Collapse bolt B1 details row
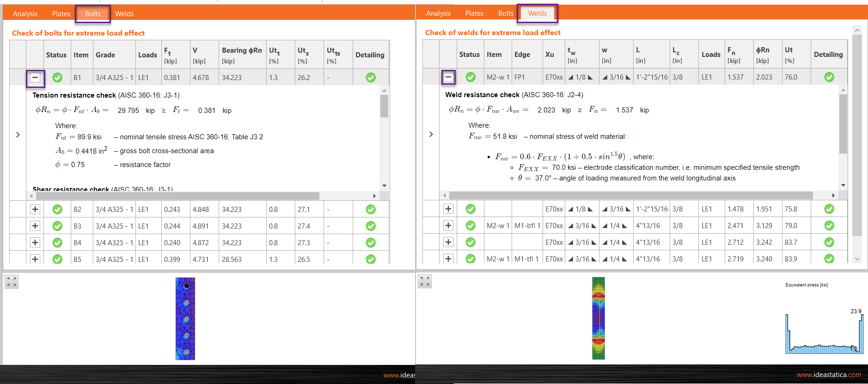This screenshot has height=384, width=868. 35,77
